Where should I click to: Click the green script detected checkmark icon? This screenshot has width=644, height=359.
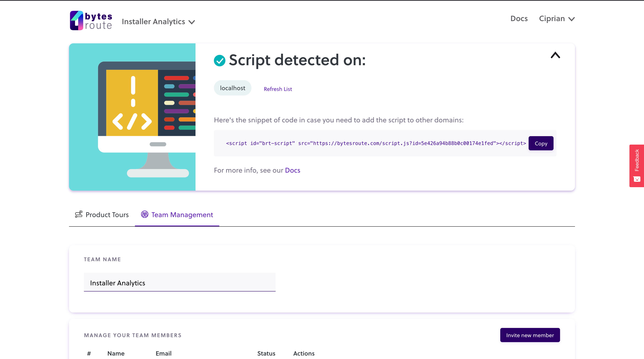click(219, 61)
